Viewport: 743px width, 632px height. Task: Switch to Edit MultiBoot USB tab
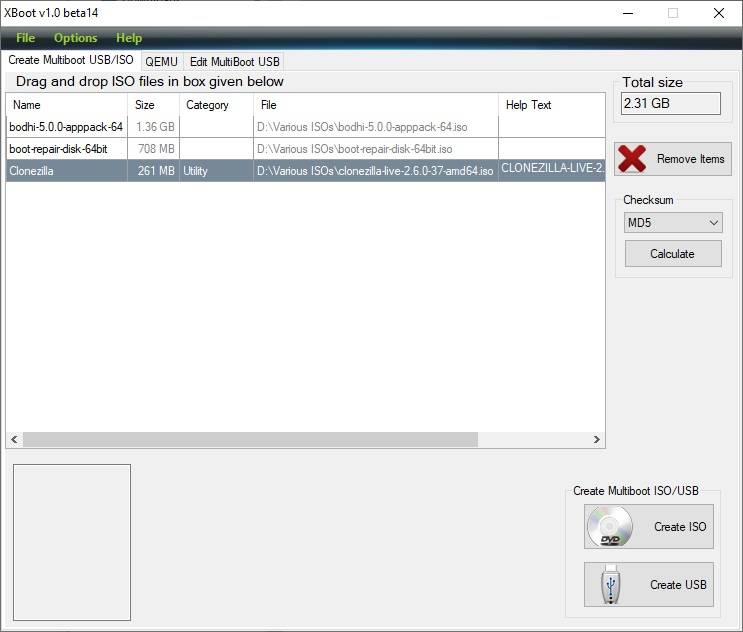point(235,61)
